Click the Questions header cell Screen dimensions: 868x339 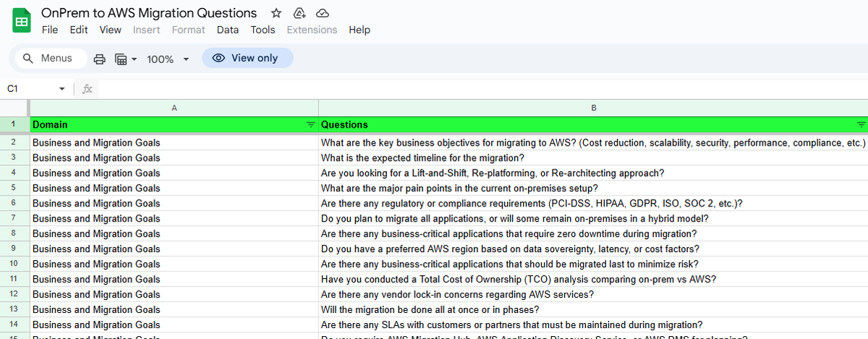coord(593,125)
